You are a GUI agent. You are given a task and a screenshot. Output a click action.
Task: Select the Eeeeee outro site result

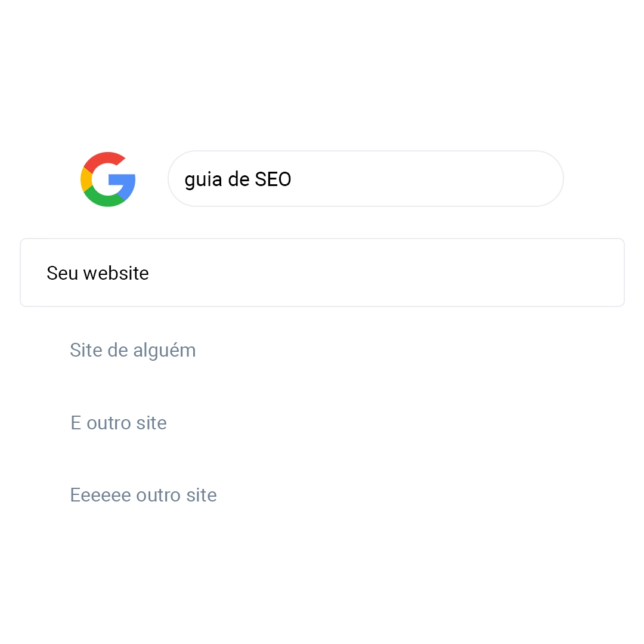pyautogui.click(x=143, y=495)
